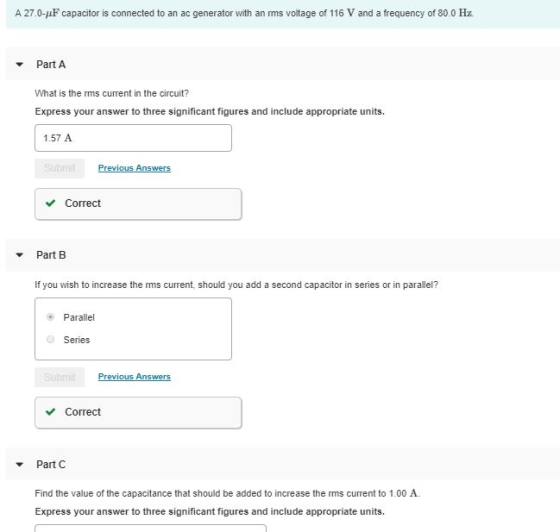The width and height of the screenshot is (560, 532).
Task: Collapse the Part A section arrow
Action: (x=20, y=65)
